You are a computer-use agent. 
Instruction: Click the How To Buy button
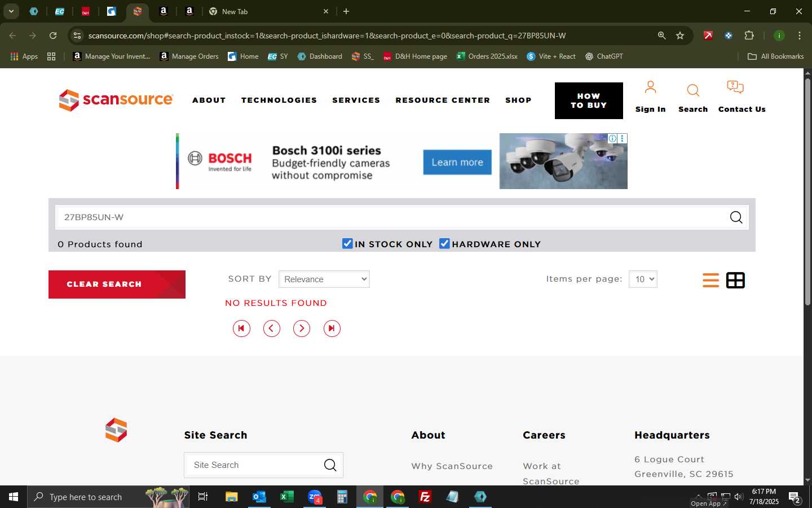point(589,100)
